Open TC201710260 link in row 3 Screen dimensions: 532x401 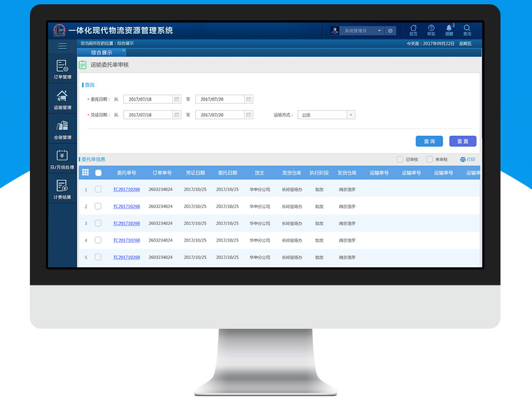click(x=127, y=223)
